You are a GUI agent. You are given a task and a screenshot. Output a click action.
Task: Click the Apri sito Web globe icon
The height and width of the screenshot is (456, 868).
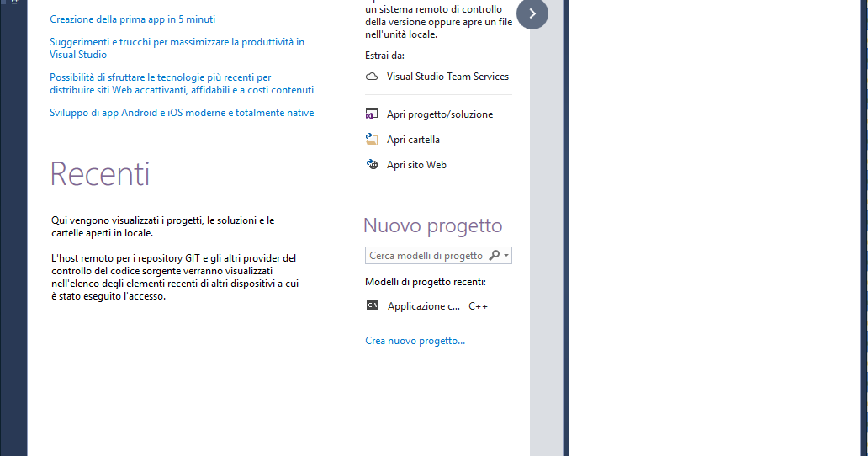coord(372,164)
